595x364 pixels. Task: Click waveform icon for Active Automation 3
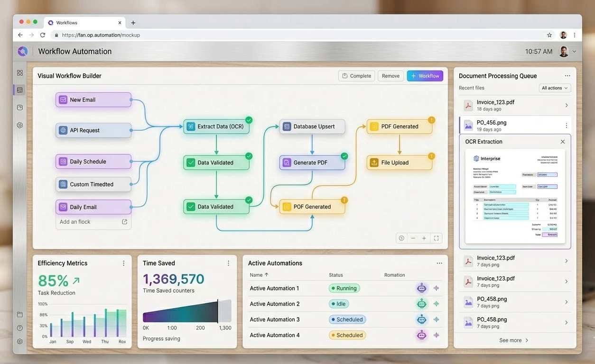coord(436,319)
